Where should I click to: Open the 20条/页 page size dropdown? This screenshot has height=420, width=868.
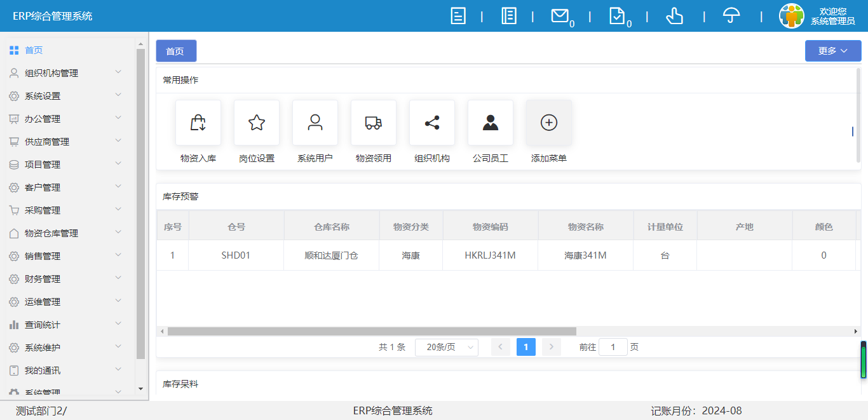(x=447, y=347)
